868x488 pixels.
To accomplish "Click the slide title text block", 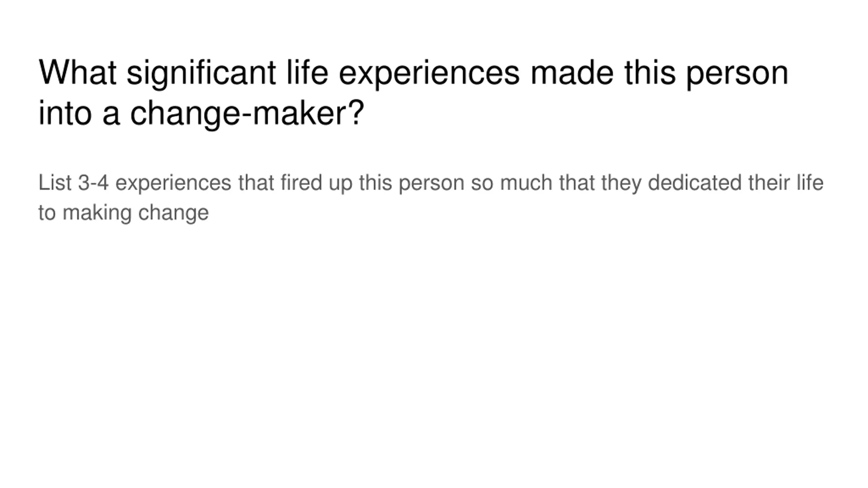I will pos(413,93).
